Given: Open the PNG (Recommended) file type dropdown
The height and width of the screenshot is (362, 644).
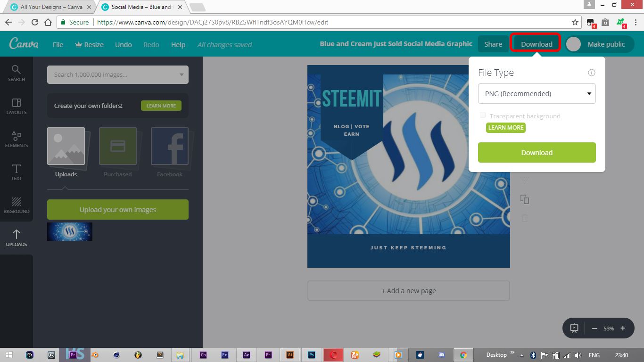Looking at the screenshot, I should pos(537,93).
